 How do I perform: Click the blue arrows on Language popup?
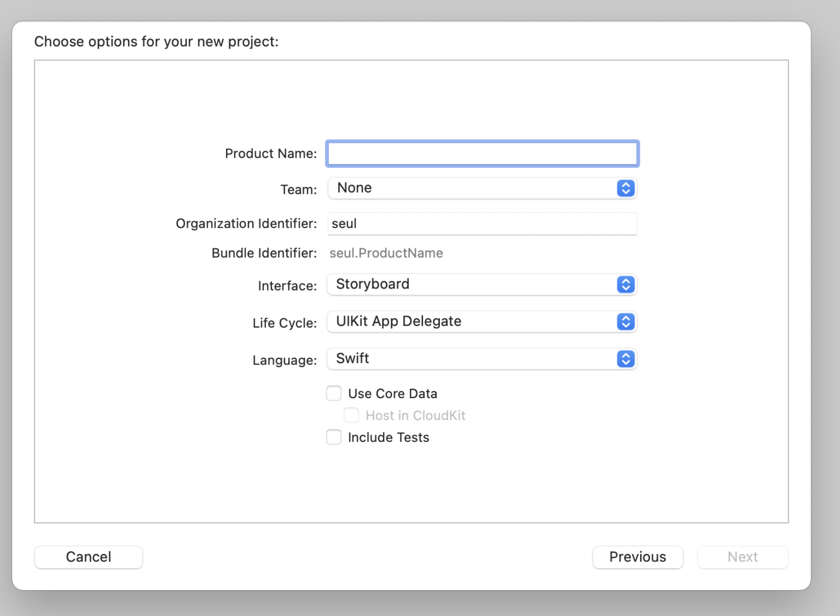626,359
